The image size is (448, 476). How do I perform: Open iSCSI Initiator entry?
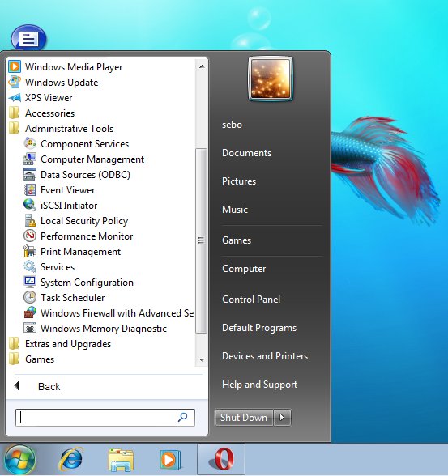click(60, 206)
